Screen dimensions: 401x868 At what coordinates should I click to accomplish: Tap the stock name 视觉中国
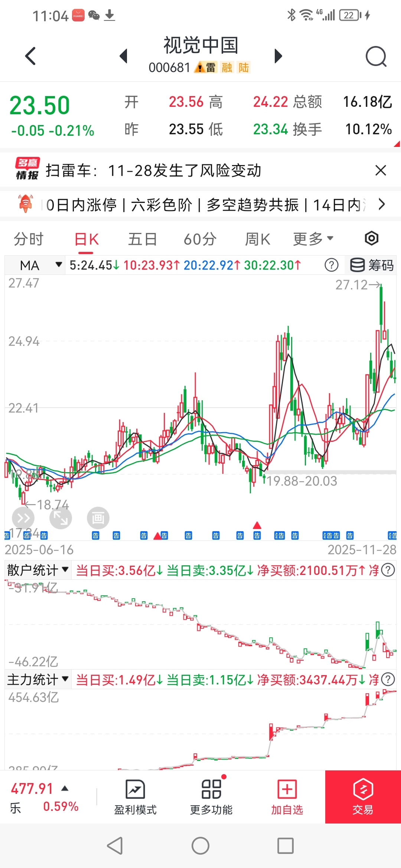pos(201,45)
